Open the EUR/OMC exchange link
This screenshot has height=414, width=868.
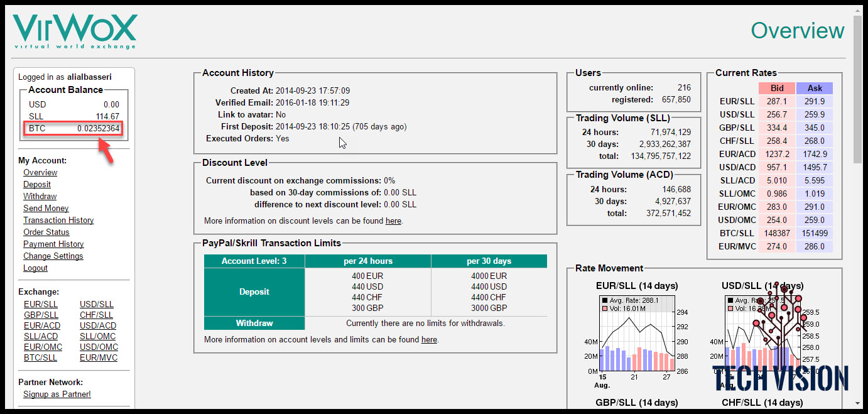44,347
